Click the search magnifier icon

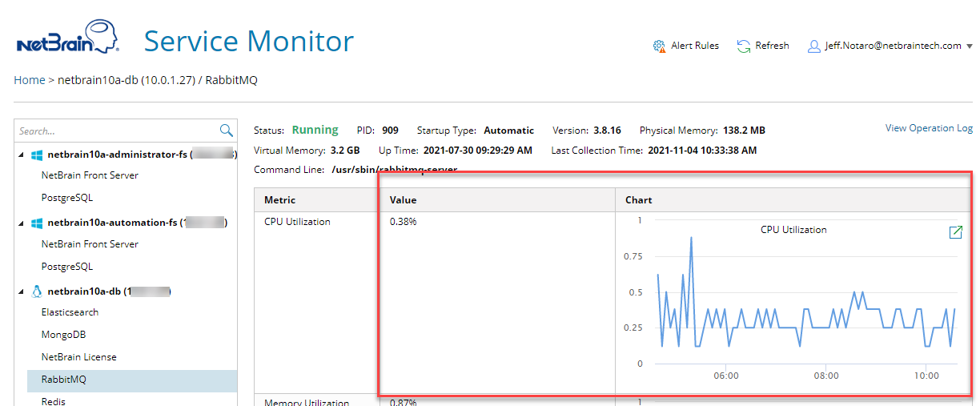click(227, 131)
